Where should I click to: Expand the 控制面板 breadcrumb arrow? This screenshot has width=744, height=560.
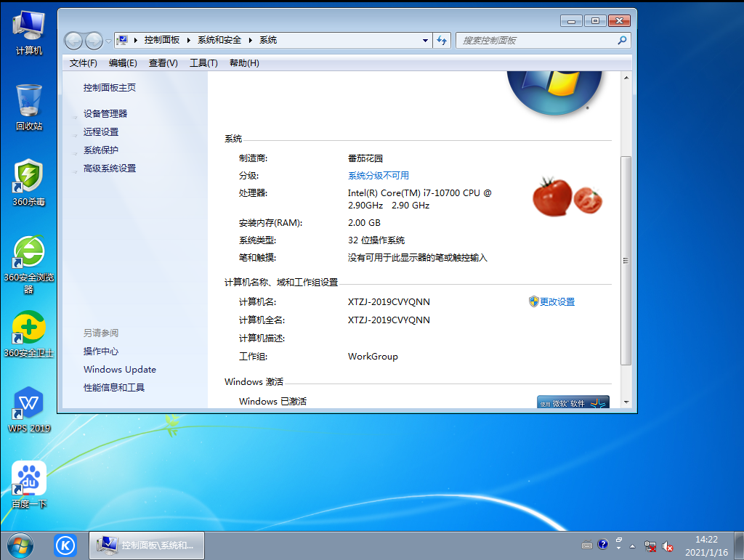click(x=188, y=40)
